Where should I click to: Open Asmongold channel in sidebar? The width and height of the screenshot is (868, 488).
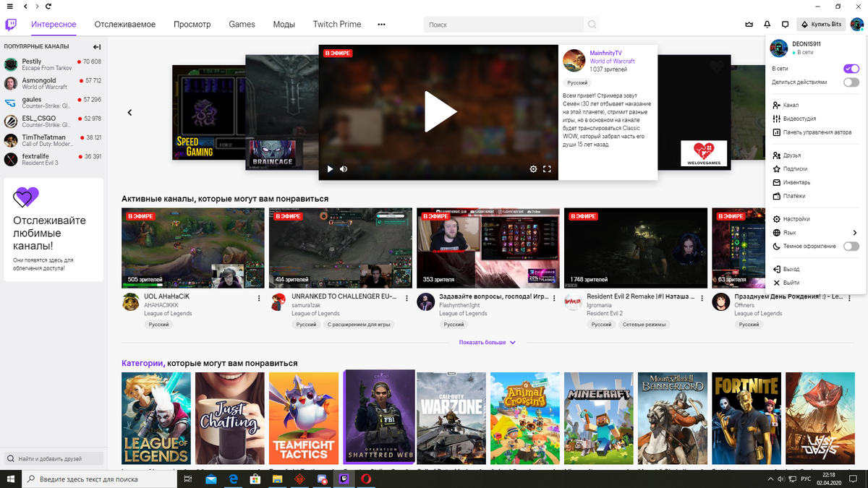tap(52, 84)
